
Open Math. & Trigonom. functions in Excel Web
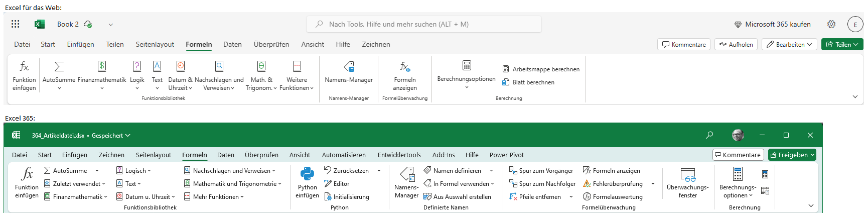coord(261,75)
